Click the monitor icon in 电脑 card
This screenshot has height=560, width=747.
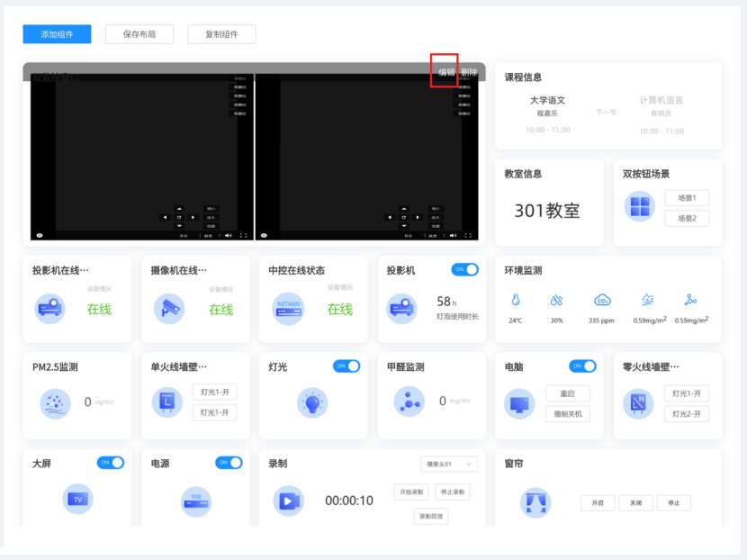[x=519, y=404]
